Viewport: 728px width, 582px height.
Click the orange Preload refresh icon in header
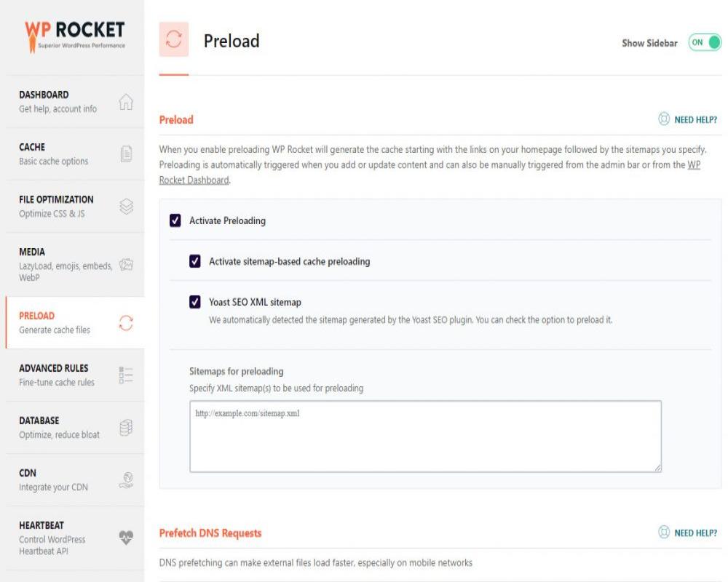pyautogui.click(x=174, y=40)
